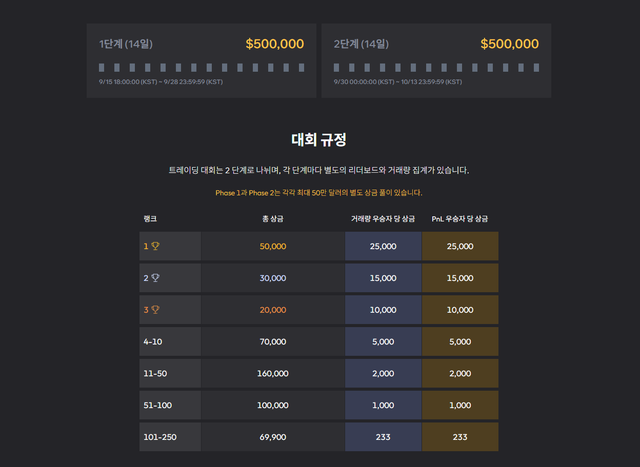
Task: Select the 101-250 rank row label
Action: 158,437
